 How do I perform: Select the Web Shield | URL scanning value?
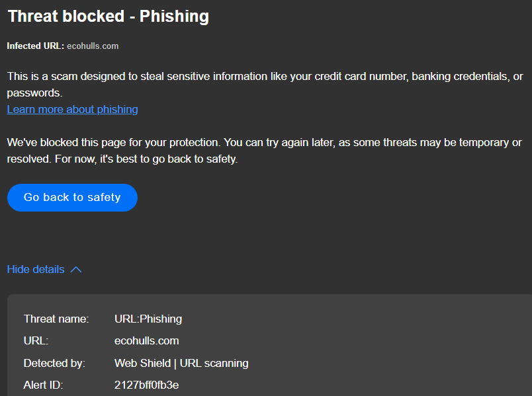tap(181, 363)
